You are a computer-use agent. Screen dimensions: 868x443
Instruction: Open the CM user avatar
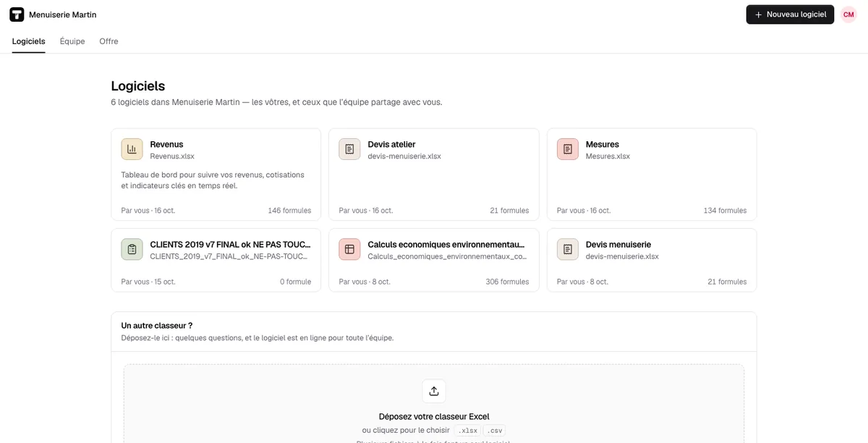(848, 14)
